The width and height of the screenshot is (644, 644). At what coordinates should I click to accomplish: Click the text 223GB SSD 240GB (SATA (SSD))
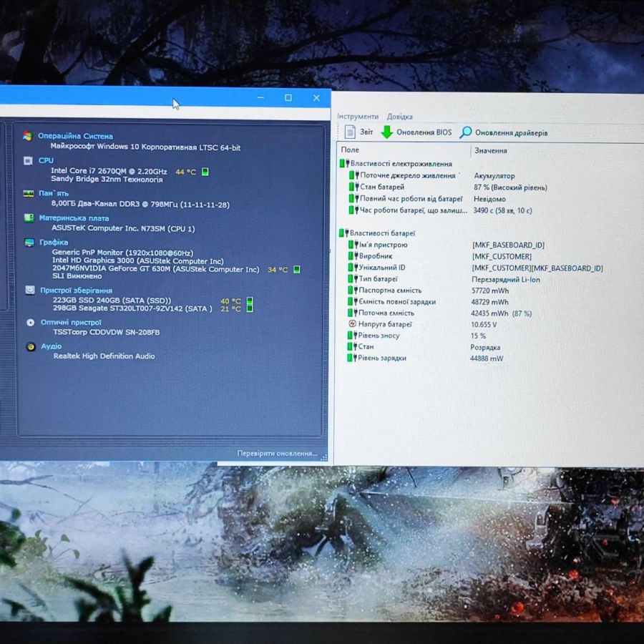tap(112, 301)
